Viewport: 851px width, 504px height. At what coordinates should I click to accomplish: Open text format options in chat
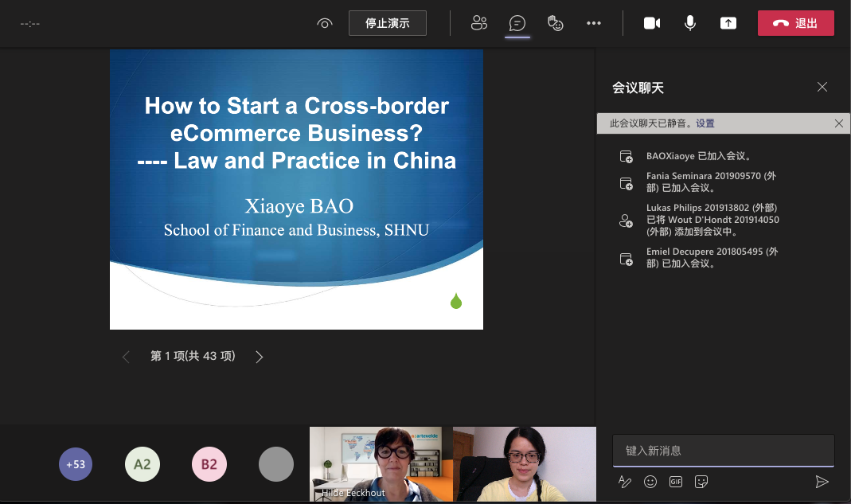[625, 482]
